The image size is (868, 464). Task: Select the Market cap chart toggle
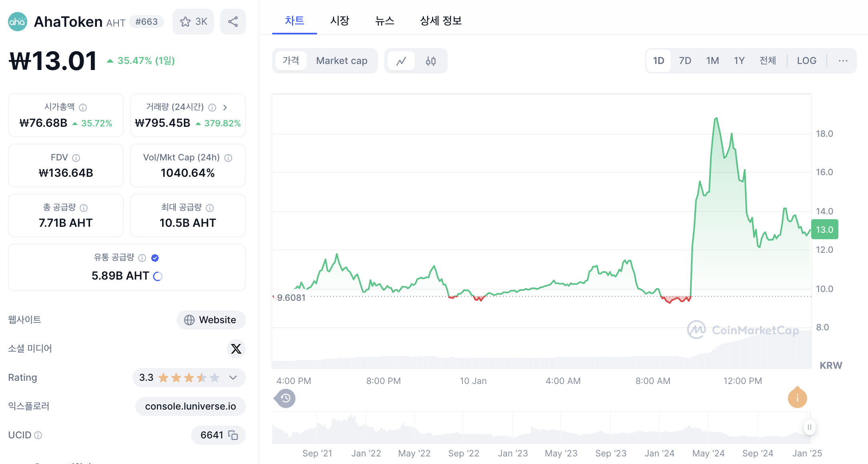point(342,61)
